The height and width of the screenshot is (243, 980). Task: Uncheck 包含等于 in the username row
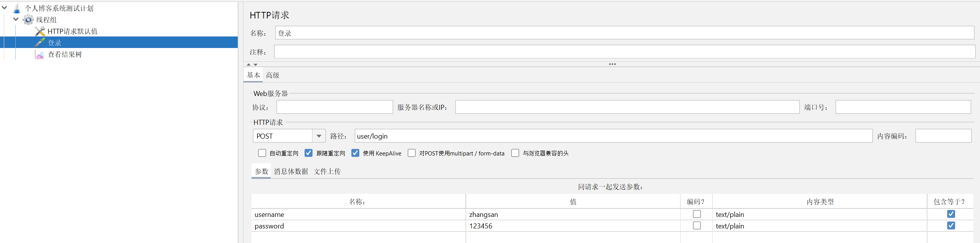click(x=951, y=214)
